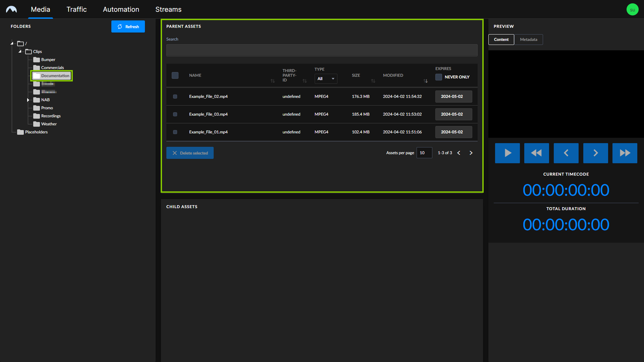Navigate to next page of assets
Screen dimensions: 644x362
coord(471,153)
